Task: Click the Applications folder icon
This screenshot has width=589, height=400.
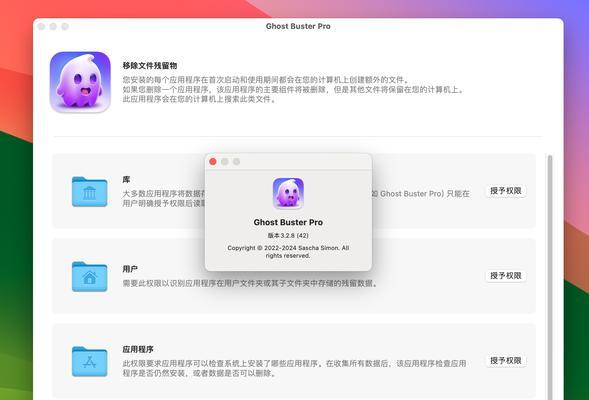Action: (x=89, y=361)
